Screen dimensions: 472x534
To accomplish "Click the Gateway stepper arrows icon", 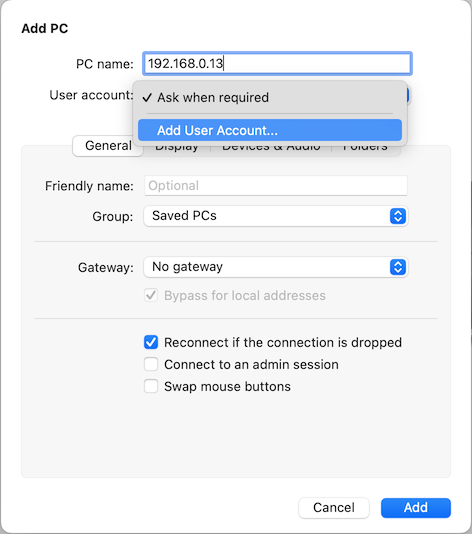I will tap(398, 267).
